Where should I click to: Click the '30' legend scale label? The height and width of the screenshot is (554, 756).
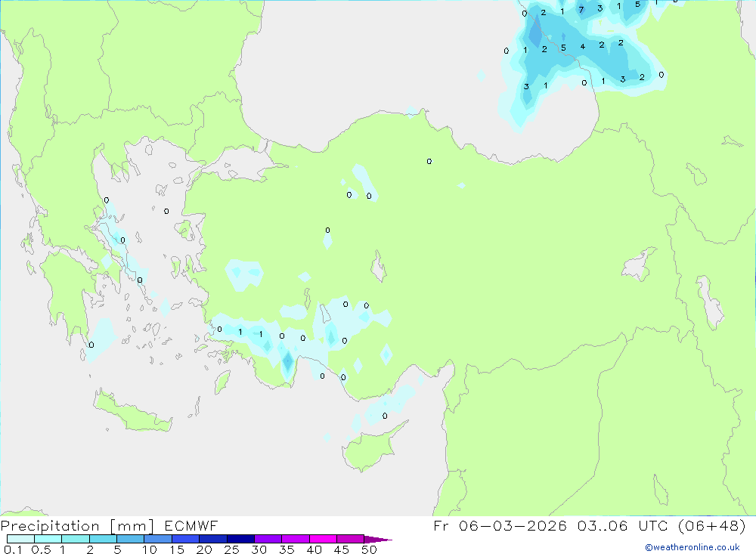click(259, 549)
